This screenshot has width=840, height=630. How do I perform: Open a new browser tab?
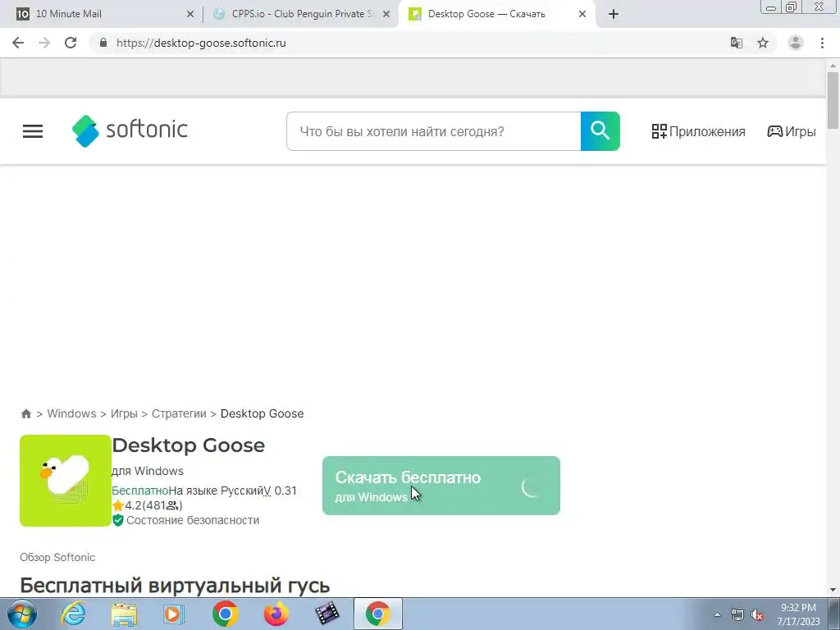coord(614,14)
